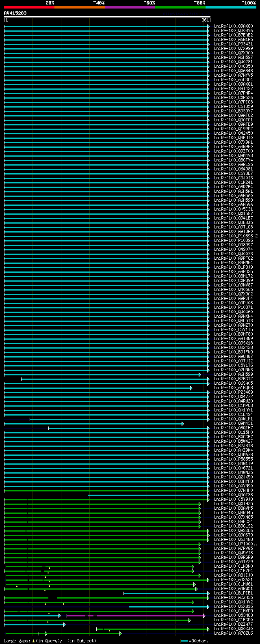
Task: Select subject label UniRef100_Q40073
Action: click(233, 254)
